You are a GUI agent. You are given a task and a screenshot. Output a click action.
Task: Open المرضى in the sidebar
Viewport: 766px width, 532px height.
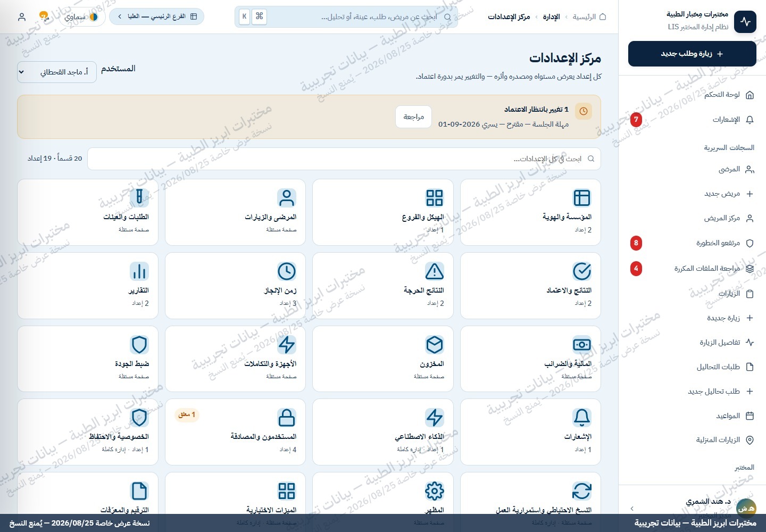pos(692,169)
